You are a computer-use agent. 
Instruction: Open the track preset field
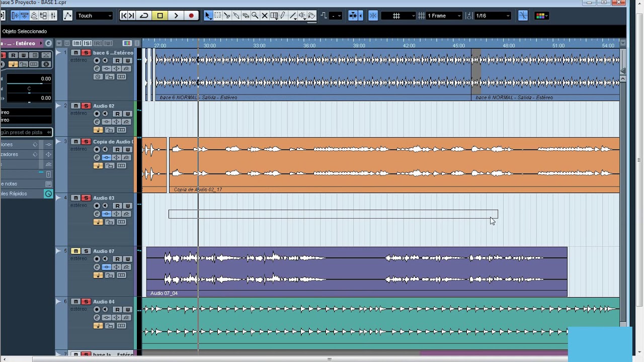26,132
